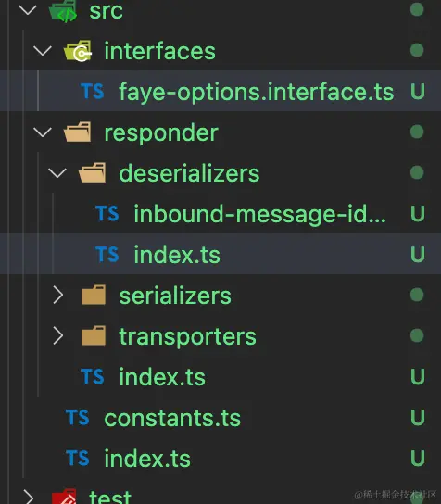The width and height of the screenshot is (441, 504).
Task: Click the interfaces folder icon
Action: click(78, 51)
